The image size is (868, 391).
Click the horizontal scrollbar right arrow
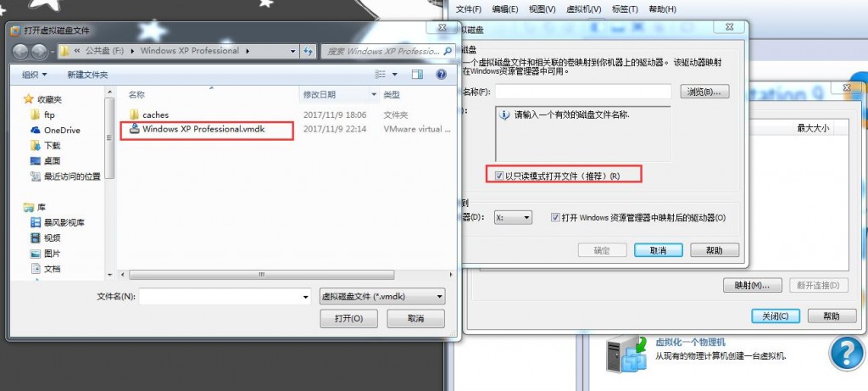point(451,275)
